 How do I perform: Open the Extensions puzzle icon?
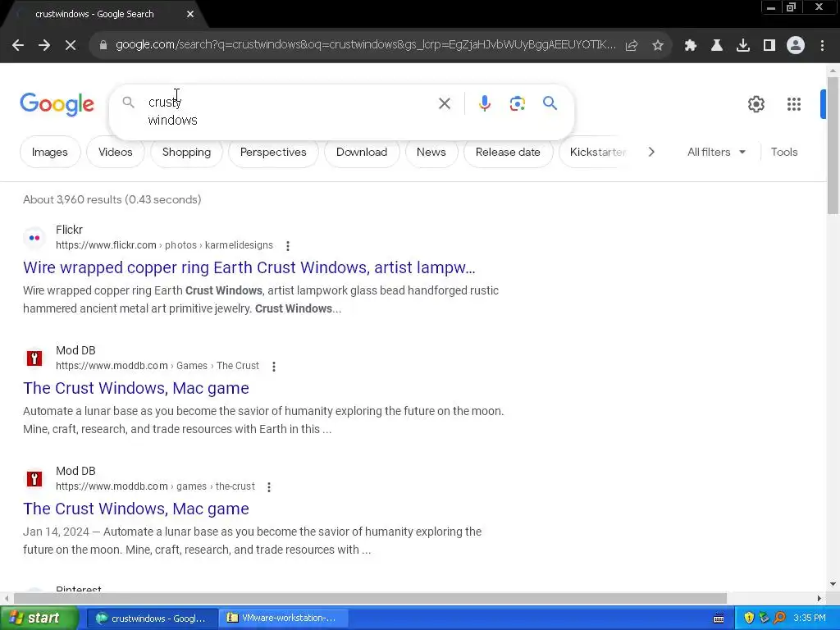(691, 46)
